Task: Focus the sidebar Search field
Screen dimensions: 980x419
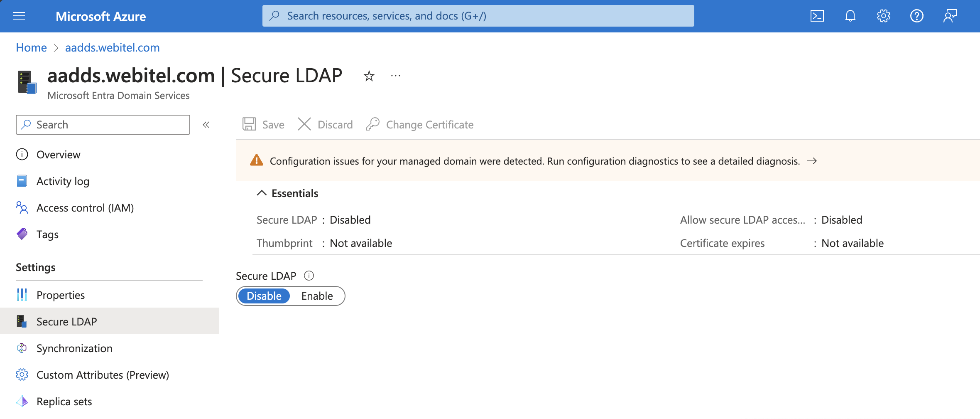Action: click(103, 125)
